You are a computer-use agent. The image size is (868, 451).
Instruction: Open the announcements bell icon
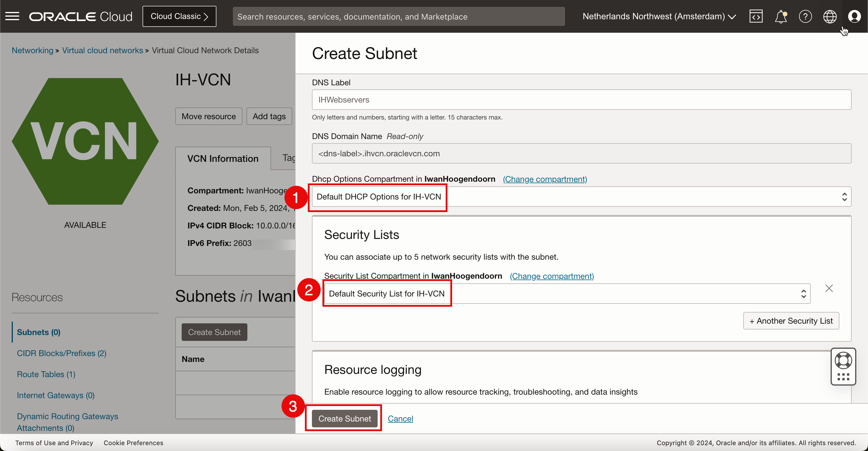(x=780, y=16)
